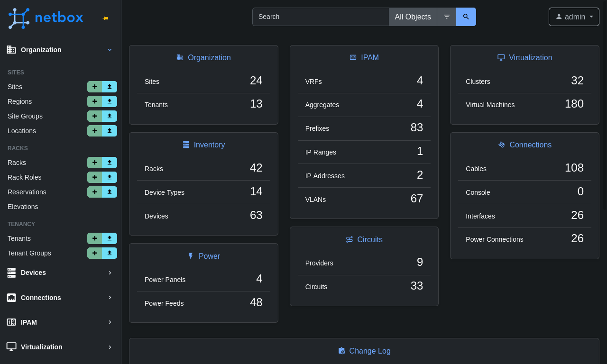This screenshot has width=607, height=364.
Task: Click the import icon next to Tenant Groups
Action: (110, 253)
